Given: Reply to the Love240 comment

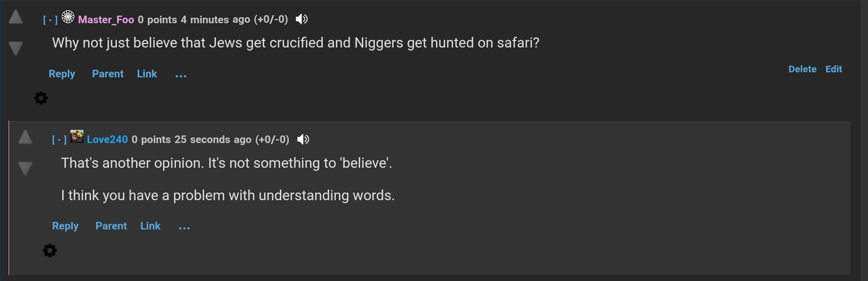Looking at the screenshot, I should (65, 226).
